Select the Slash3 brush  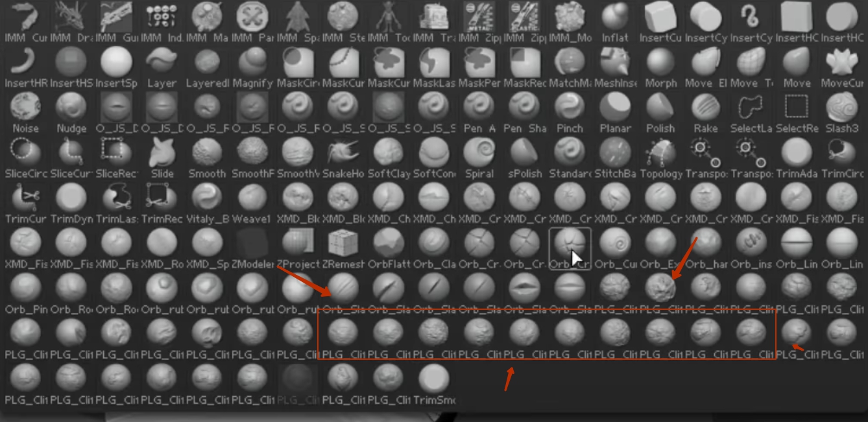click(x=842, y=113)
